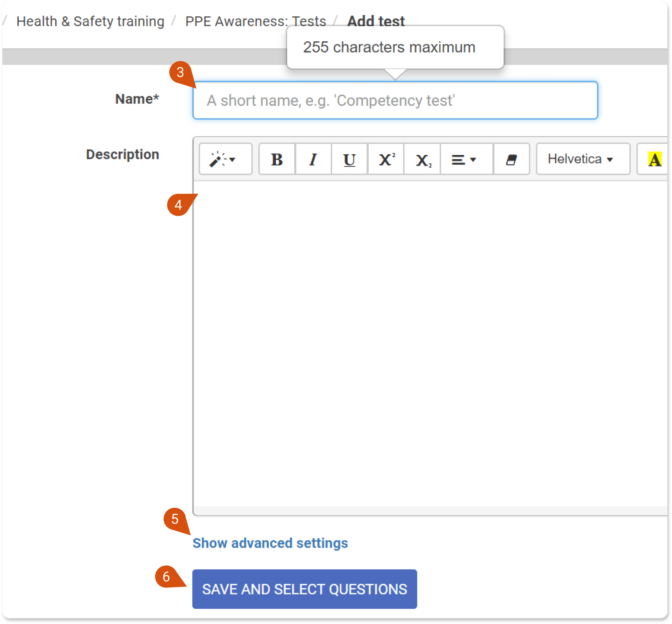This screenshot has width=672, height=624.
Task: Click the orange step 6 marker
Action: (x=167, y=576)
